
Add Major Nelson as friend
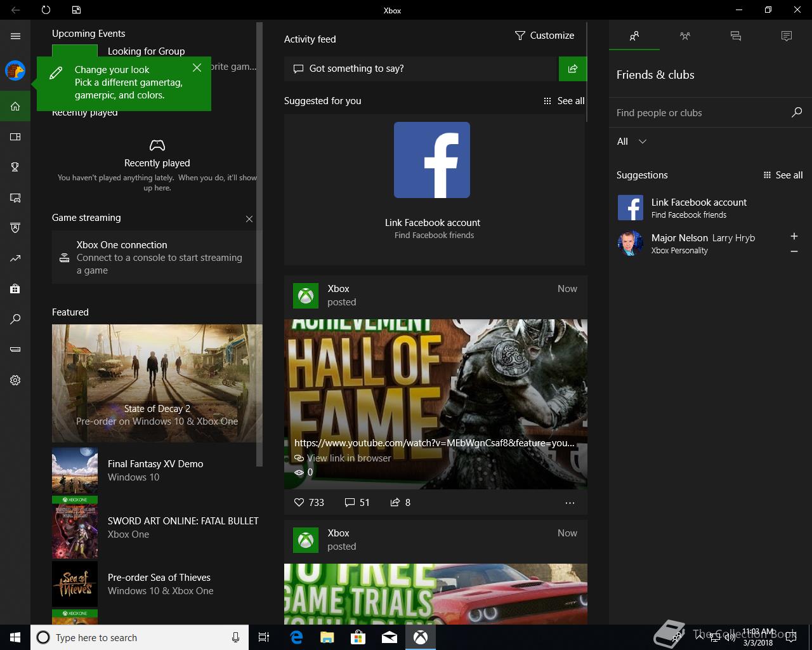click(x=794, y=236)
